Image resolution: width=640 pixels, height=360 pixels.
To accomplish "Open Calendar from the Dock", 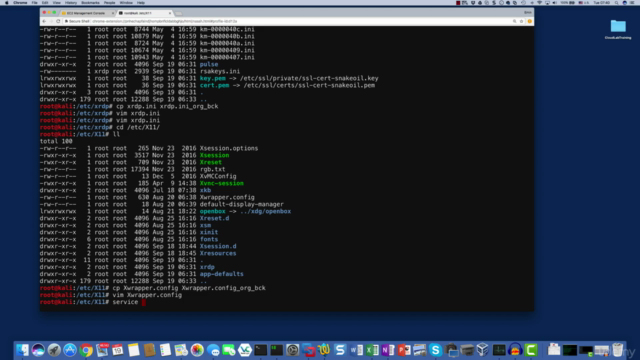I will point(118,350).
